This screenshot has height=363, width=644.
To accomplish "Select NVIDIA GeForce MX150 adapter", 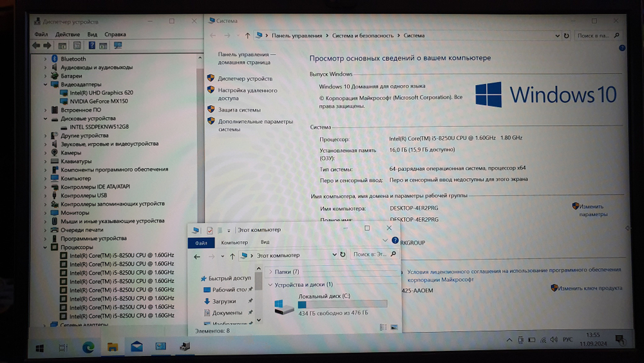I will coord(99,101).
